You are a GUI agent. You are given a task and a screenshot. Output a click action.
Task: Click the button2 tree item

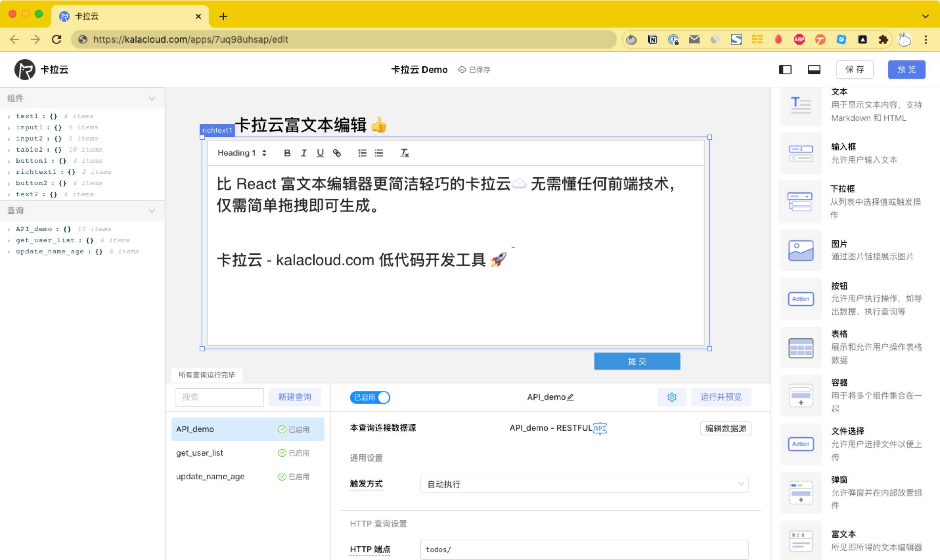[59, 183]
